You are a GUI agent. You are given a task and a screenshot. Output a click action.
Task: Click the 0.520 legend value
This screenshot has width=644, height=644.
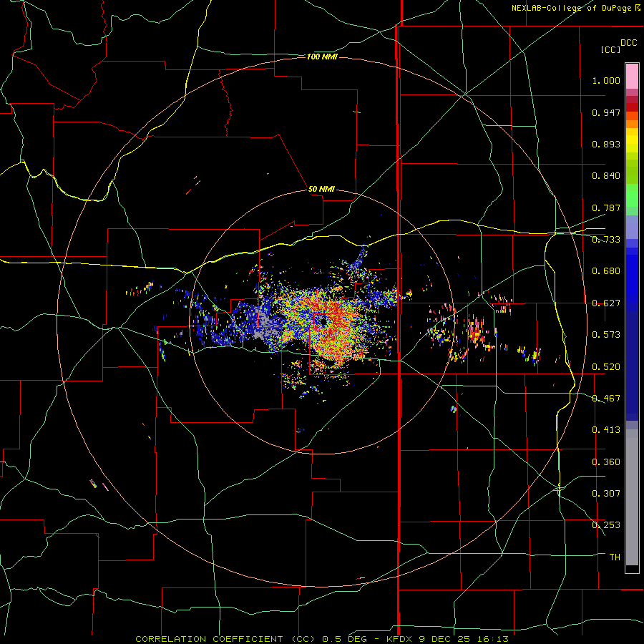606,367
